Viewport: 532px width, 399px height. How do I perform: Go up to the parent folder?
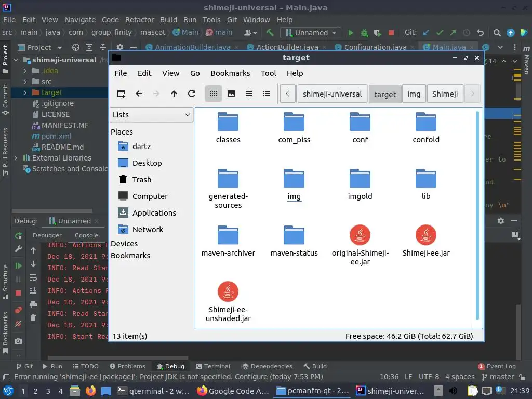174,94
